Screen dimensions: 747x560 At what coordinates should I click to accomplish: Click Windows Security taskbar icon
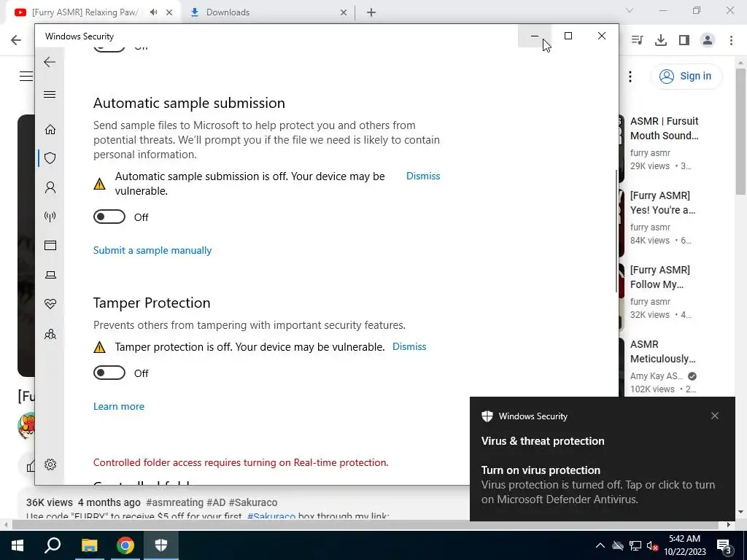161,545
